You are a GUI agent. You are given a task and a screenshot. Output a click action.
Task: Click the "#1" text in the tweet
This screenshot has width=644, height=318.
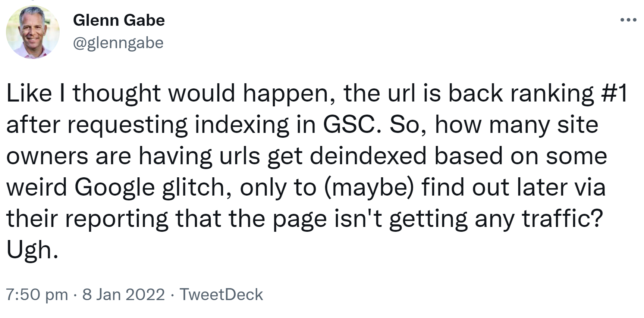pyautogui.click(x=615, y=93)
